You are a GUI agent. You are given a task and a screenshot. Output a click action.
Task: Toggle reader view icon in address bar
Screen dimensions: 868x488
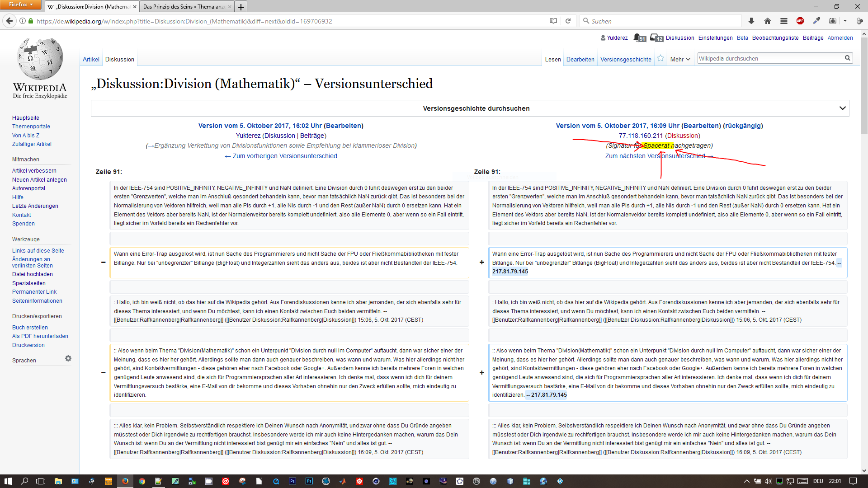coord(553,21)
